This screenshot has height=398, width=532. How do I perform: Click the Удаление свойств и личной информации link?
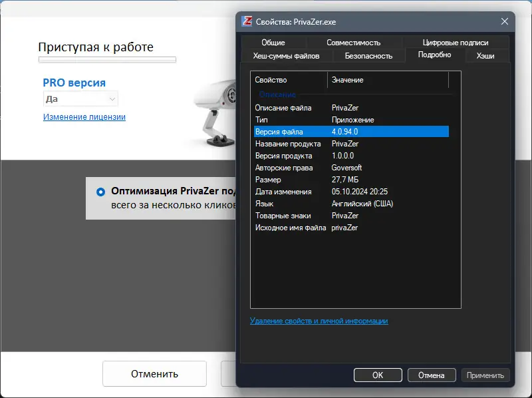pyautogui.click(x=320, y=321)
